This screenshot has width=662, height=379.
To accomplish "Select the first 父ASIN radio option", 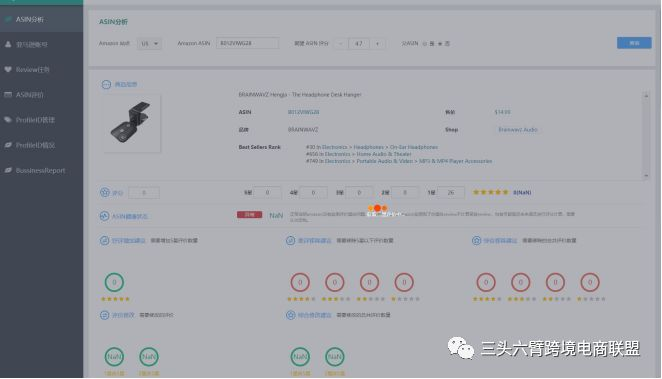I will click(x=425, y=44).
